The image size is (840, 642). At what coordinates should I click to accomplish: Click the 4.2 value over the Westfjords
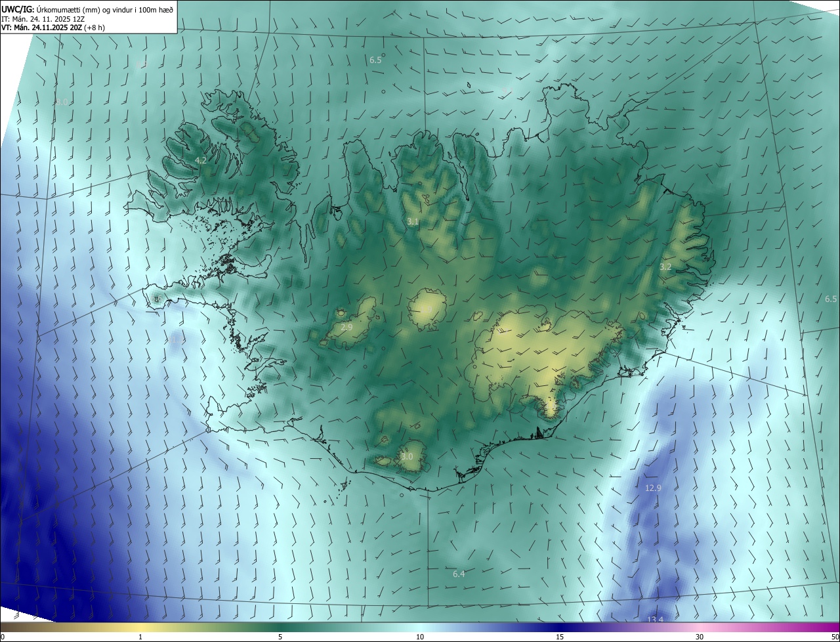tap(201, 160)
